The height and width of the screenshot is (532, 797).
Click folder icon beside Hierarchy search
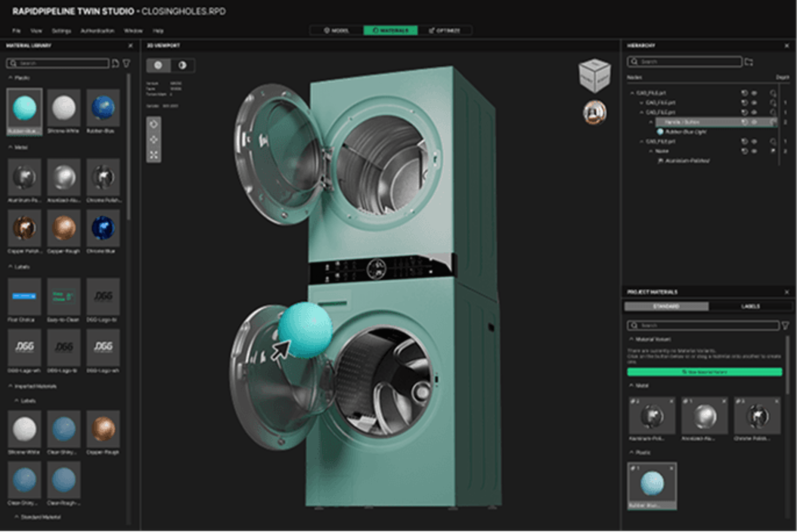749,62
